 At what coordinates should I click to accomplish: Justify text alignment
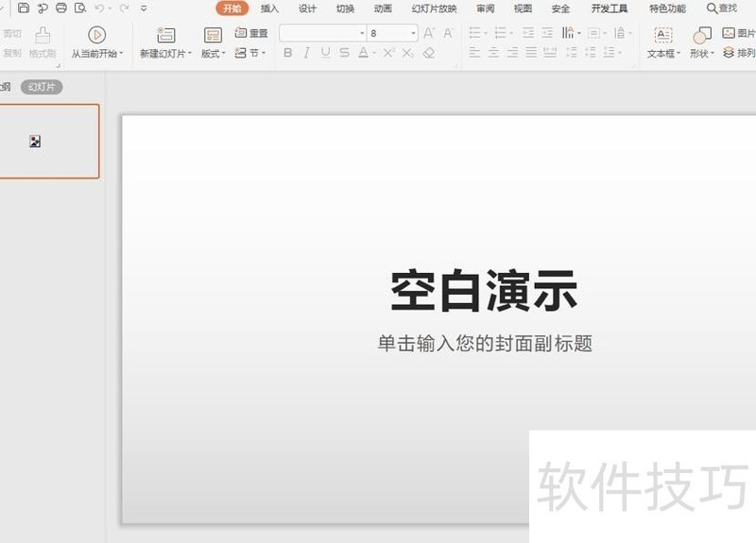pos(531,53)
